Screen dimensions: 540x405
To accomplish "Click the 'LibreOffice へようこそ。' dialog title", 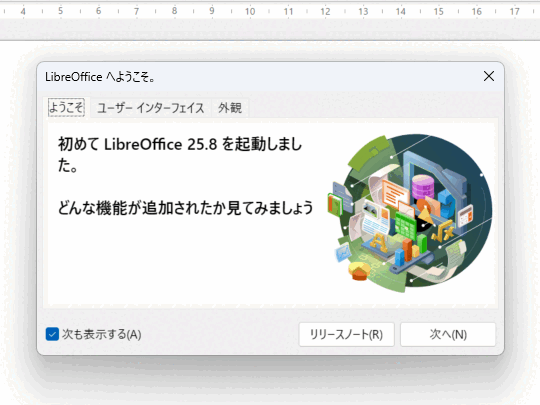I will click(x=100, y=77).
